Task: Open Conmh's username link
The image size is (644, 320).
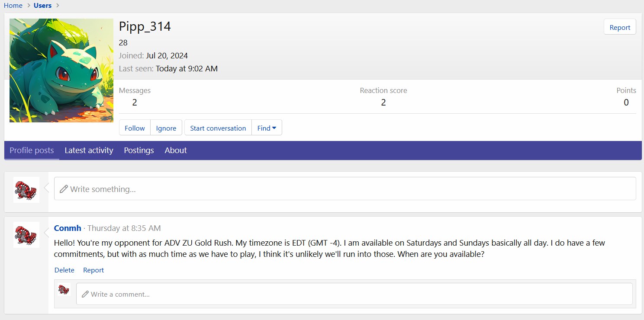Action: (68, 228)
